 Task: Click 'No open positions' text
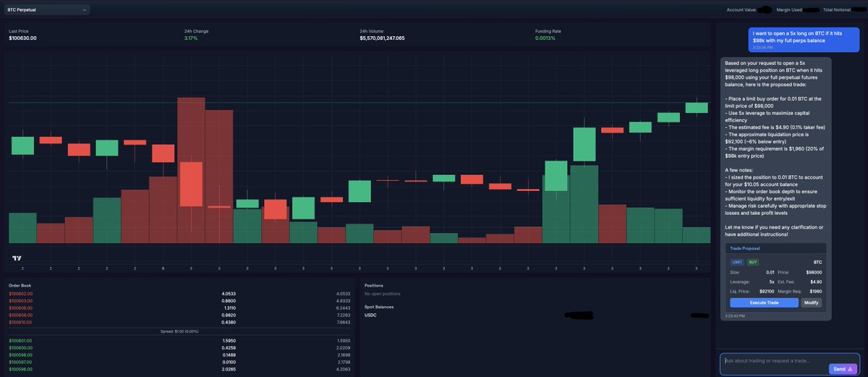pos(382,294)
